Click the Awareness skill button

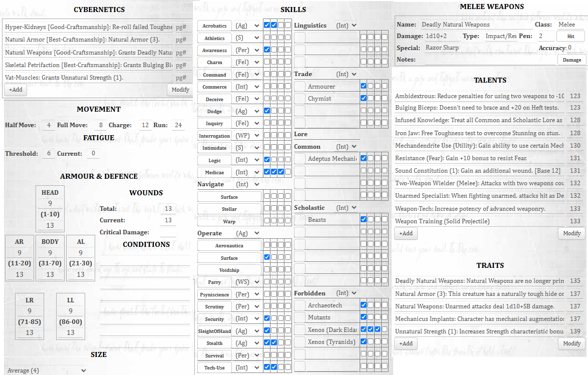214,50
